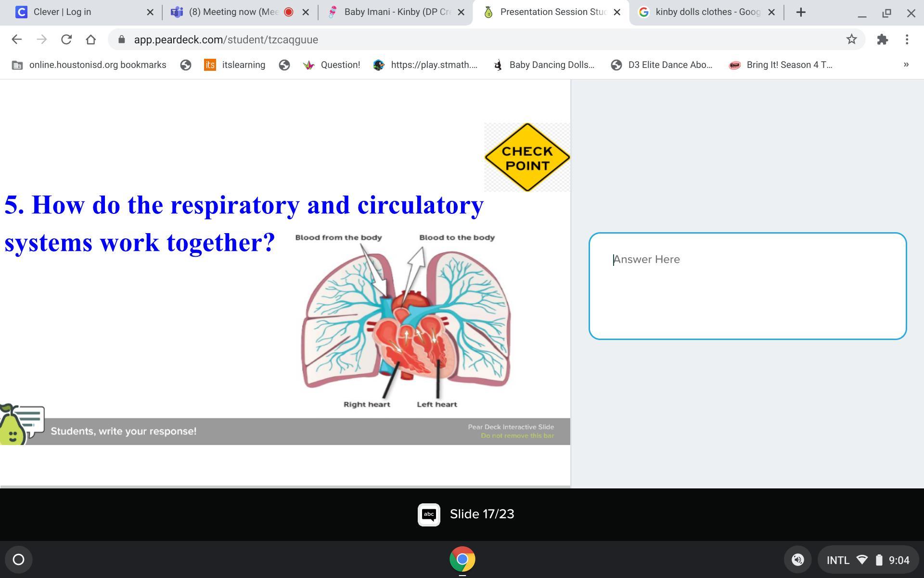
Task: Click the Answer Here text box
Action: 747,286
